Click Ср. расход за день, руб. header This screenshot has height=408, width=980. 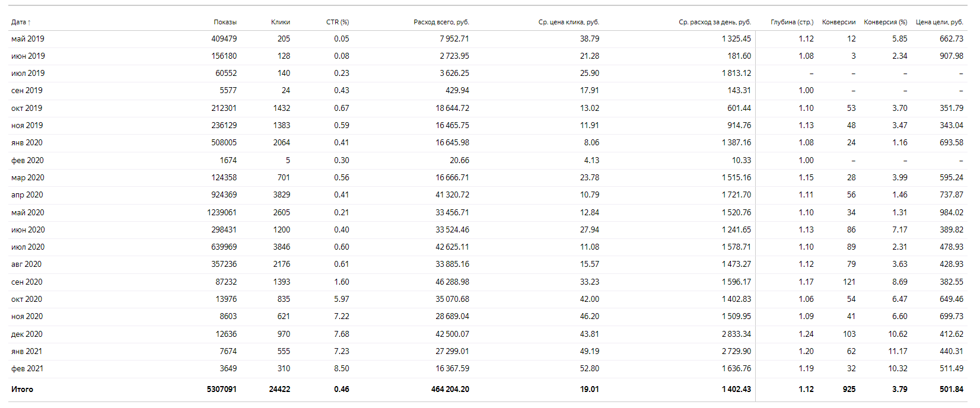(714, 23)
